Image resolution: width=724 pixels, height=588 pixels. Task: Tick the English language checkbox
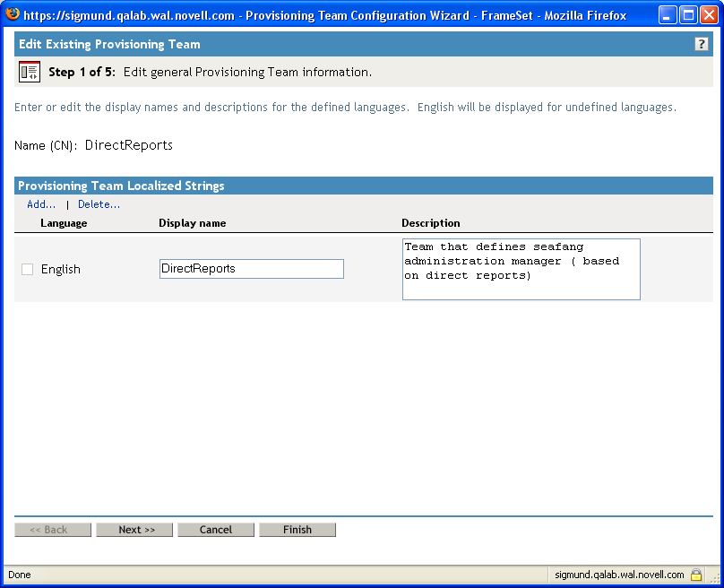coord(27,269)
